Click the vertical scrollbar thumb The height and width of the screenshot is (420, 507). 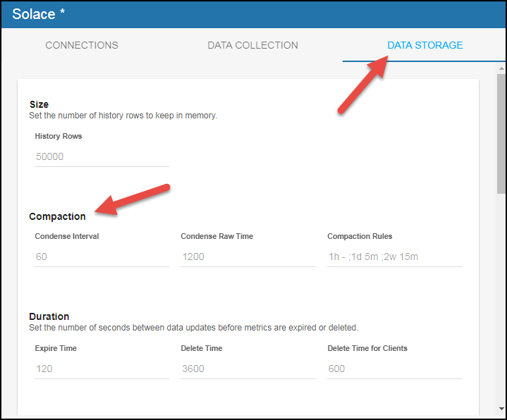[501, 132]
